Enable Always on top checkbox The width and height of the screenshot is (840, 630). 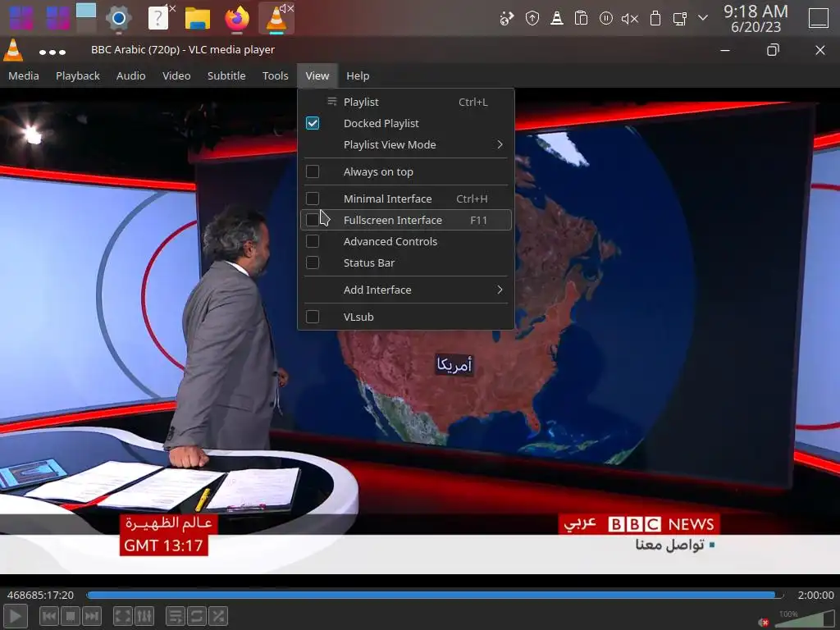coord(313,171)
